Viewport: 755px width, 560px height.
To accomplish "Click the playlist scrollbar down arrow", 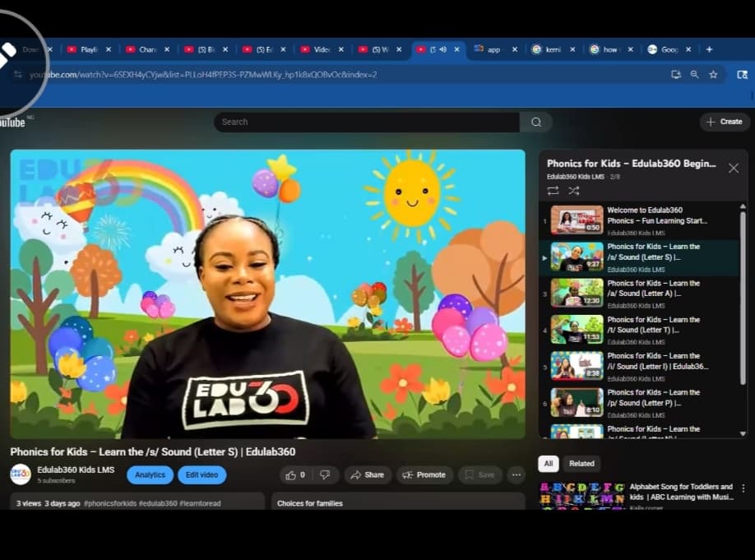I will point(743,434).
